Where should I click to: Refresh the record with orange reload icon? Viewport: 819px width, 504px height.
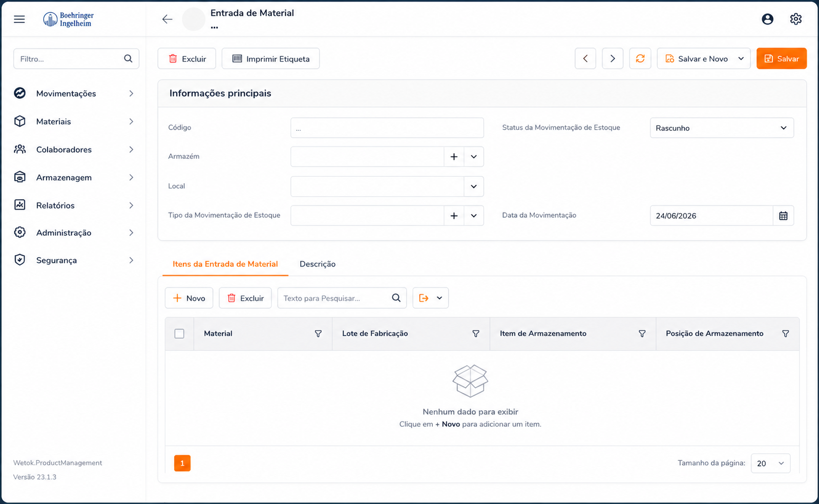pyautogui.click(x=640, y=59)
